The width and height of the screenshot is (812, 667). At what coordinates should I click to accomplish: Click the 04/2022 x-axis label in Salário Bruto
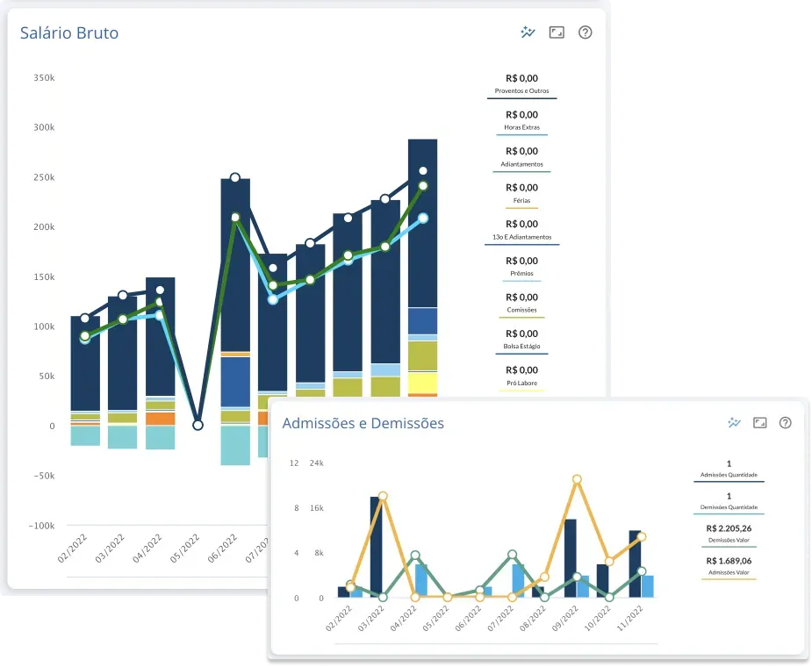(x=147, y=549)
